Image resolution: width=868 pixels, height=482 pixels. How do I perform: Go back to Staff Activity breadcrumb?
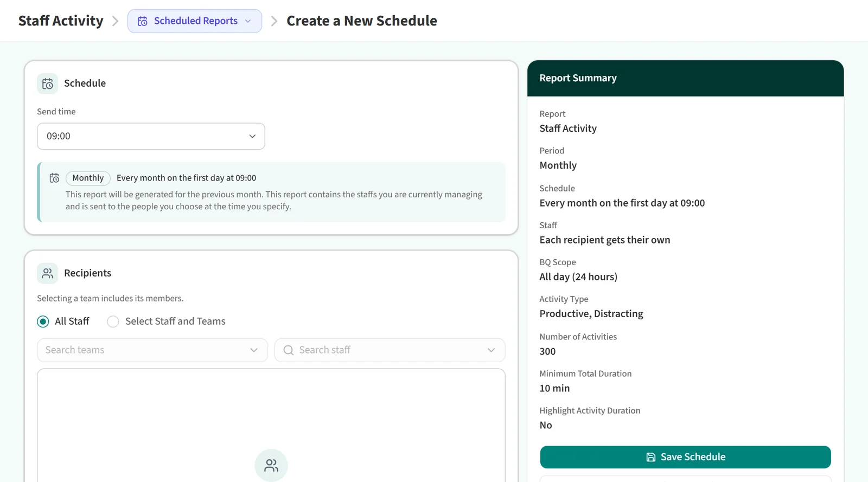pyautogui.click(x=61, y=21)
